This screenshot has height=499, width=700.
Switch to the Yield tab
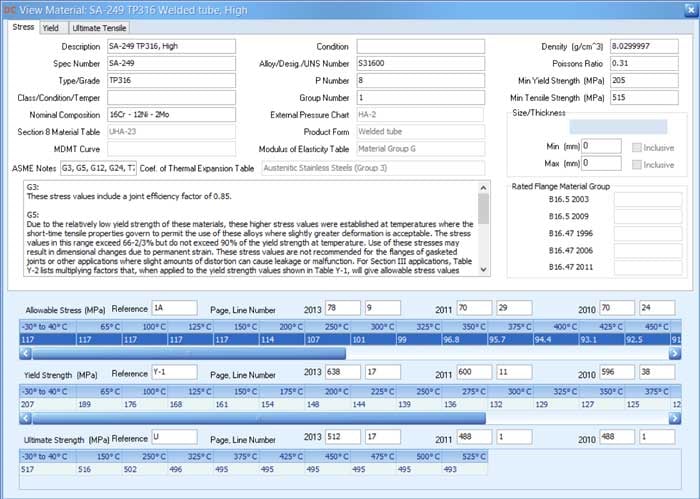50,28
